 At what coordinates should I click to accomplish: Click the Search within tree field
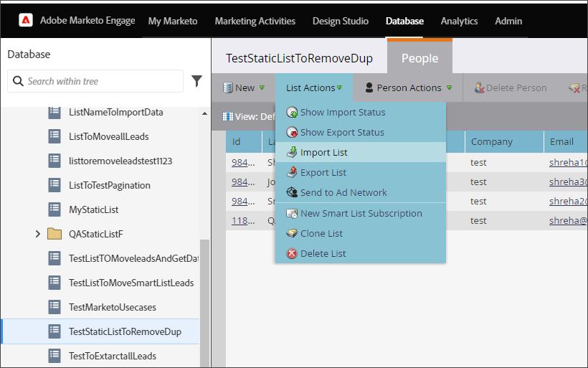[x=95, y=81]
